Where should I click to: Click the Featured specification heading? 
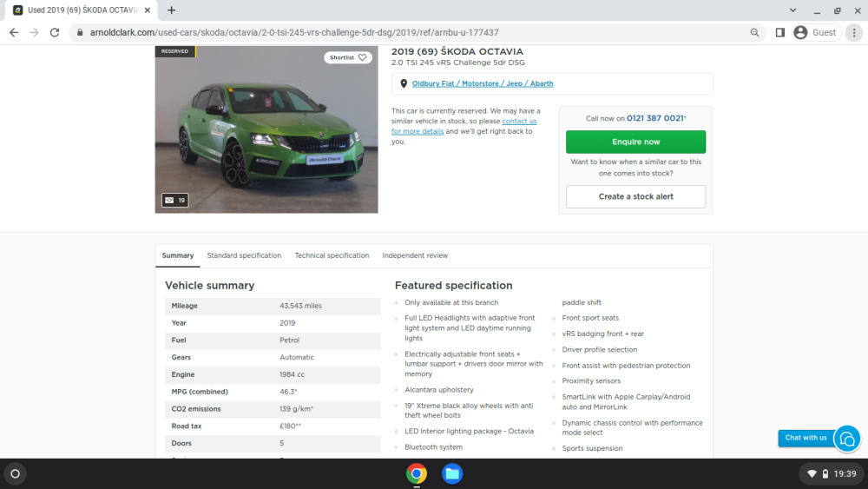tap(453, 285)
